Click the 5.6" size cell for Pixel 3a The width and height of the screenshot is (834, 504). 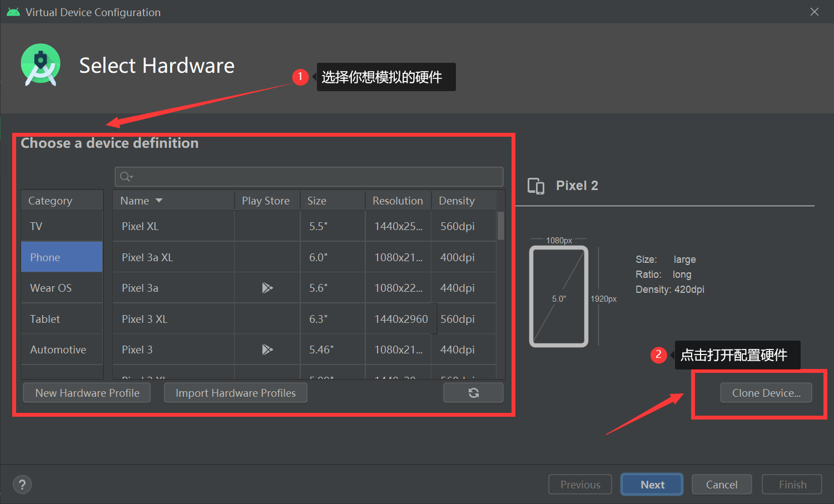332,288
